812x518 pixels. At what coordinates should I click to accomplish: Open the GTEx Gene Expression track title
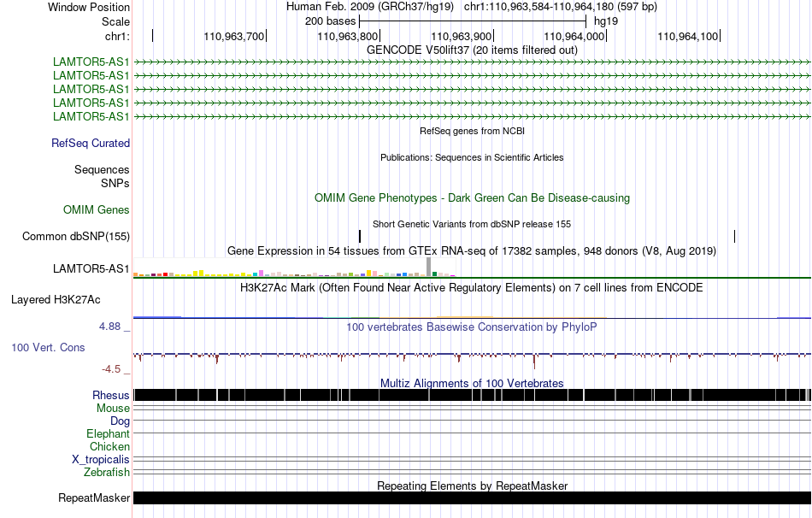pyautogui.click(x=472, y=251)
